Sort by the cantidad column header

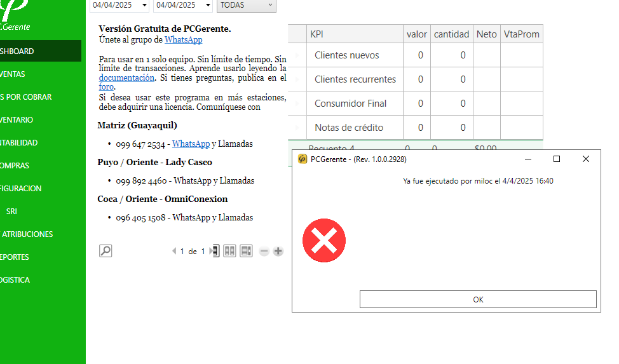(452, 34)
